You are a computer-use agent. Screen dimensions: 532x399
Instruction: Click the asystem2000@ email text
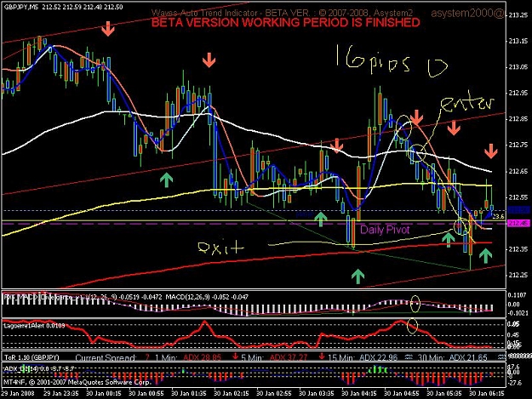coord(467,14)
